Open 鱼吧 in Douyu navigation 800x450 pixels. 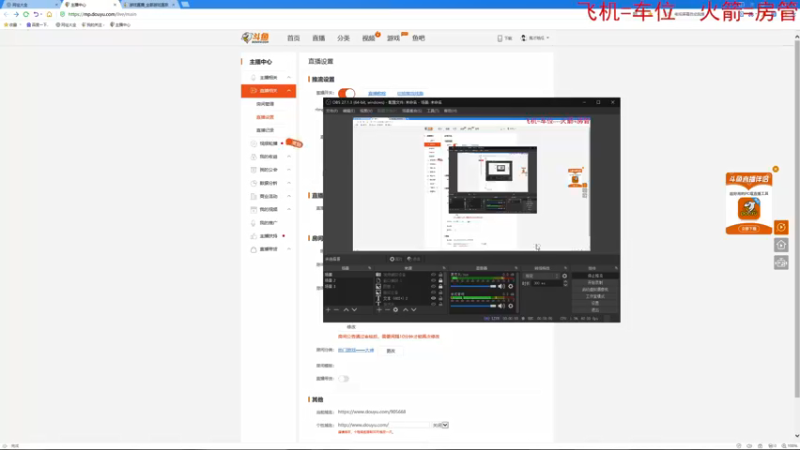click(418, 38)
